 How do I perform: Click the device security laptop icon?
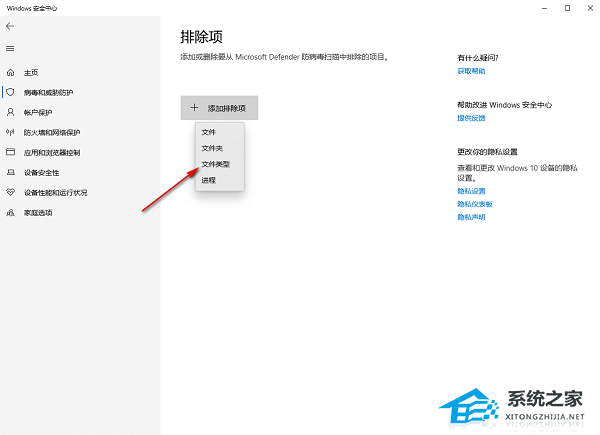10,173
